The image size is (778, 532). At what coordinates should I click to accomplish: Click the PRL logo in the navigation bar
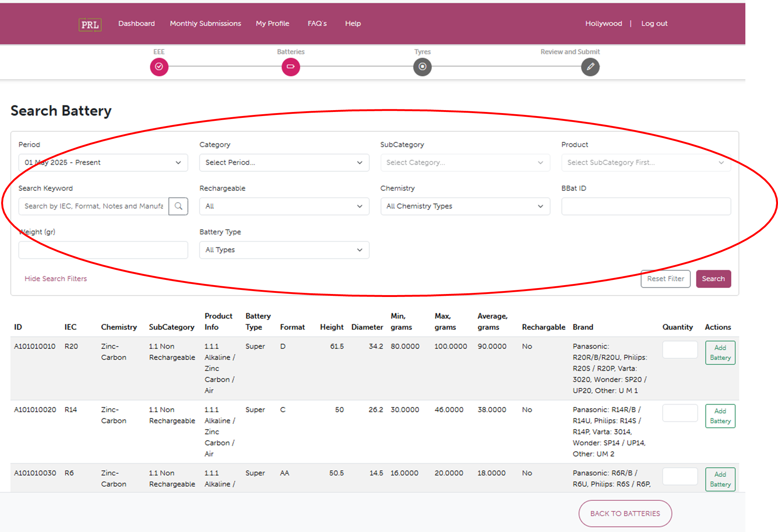[90, 23]
